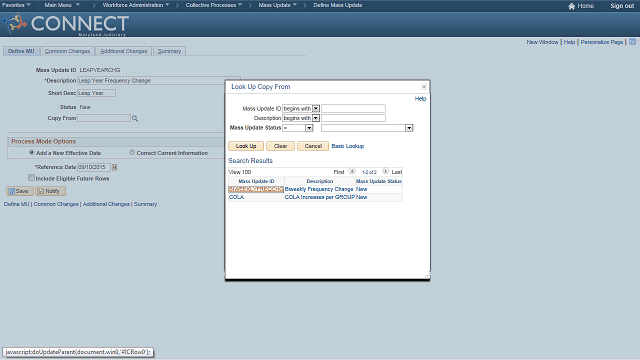The image size is (640, 360).
Task: Click bottom Common Changes link
Action: pos(56,204)
